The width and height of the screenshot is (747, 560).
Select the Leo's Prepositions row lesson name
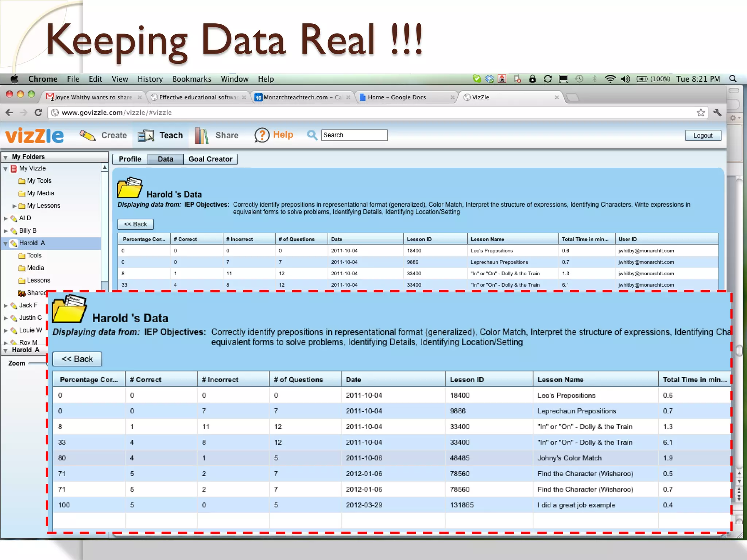(492, 251)
